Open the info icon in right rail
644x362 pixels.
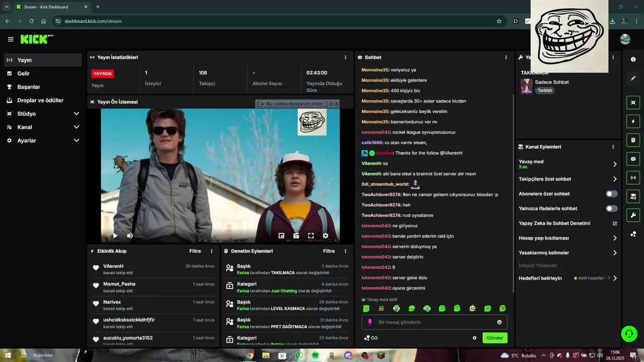[x=633, y=59]
